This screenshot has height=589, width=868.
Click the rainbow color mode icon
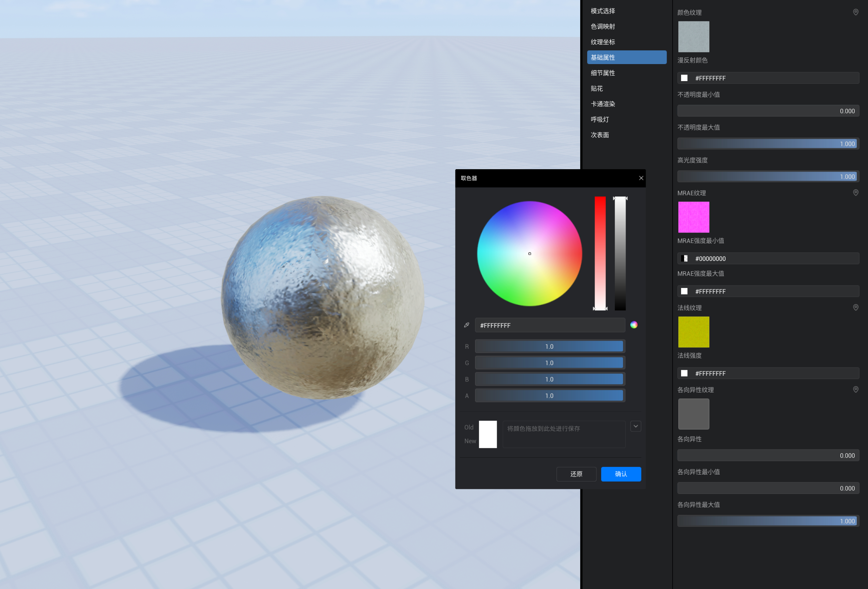[x=634, y=325]
